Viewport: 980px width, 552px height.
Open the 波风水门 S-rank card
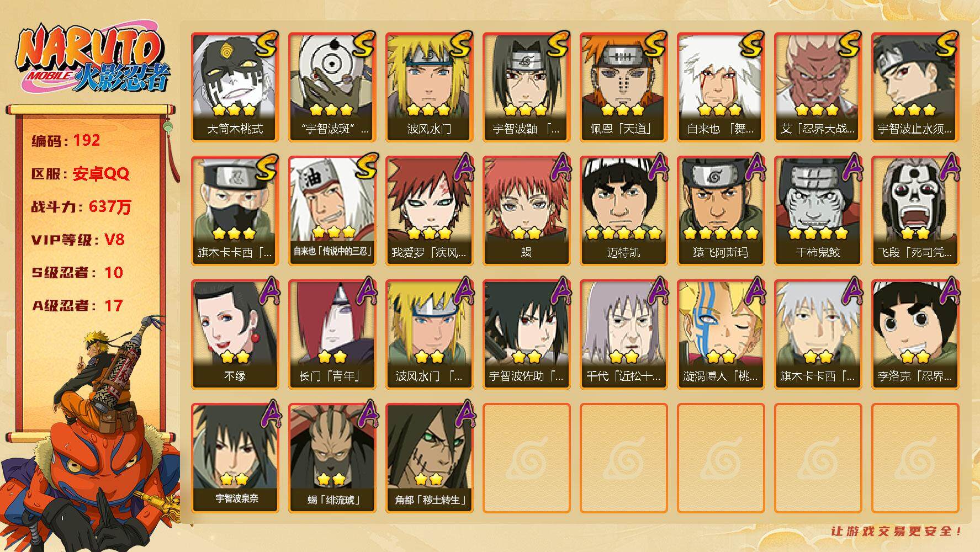tap(429, 87)
